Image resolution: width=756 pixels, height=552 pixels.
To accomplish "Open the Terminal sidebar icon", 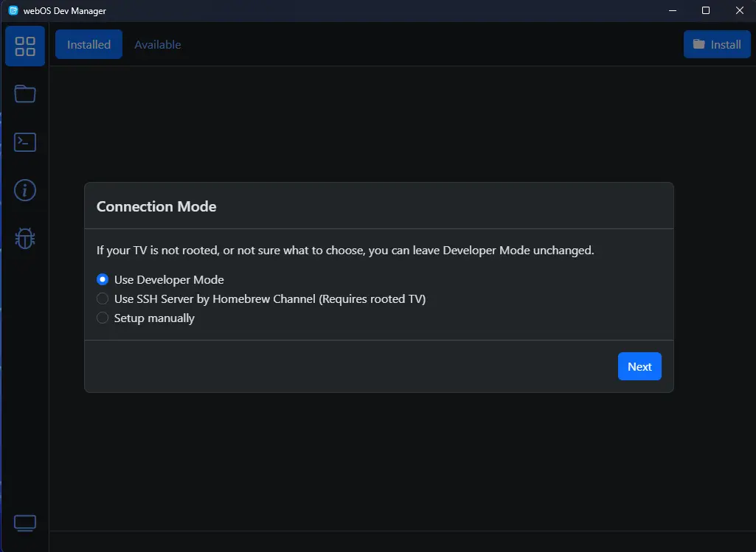I will [25, 142].
